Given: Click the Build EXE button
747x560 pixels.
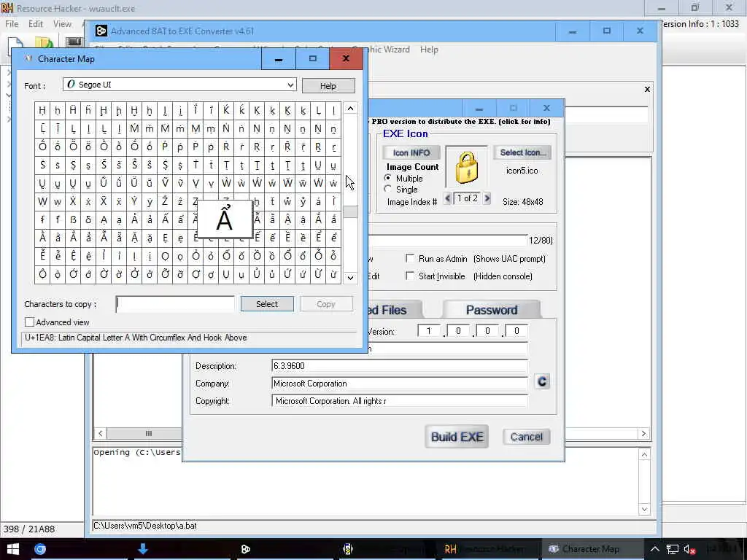Looking at the screenshot, I should tap(457, 437).
